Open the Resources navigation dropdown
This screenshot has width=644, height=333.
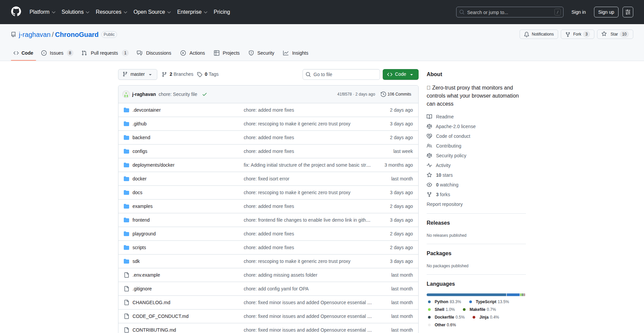click(111, 12)
